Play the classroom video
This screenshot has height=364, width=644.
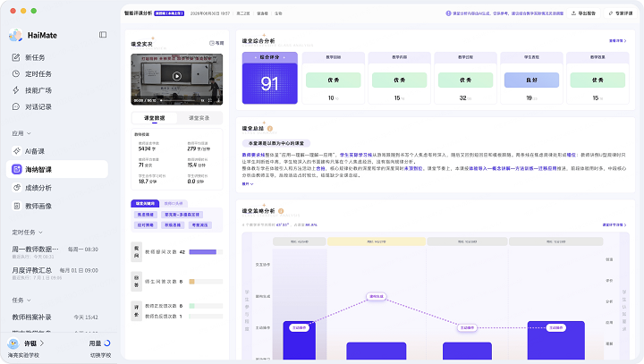tap(176, 76)
